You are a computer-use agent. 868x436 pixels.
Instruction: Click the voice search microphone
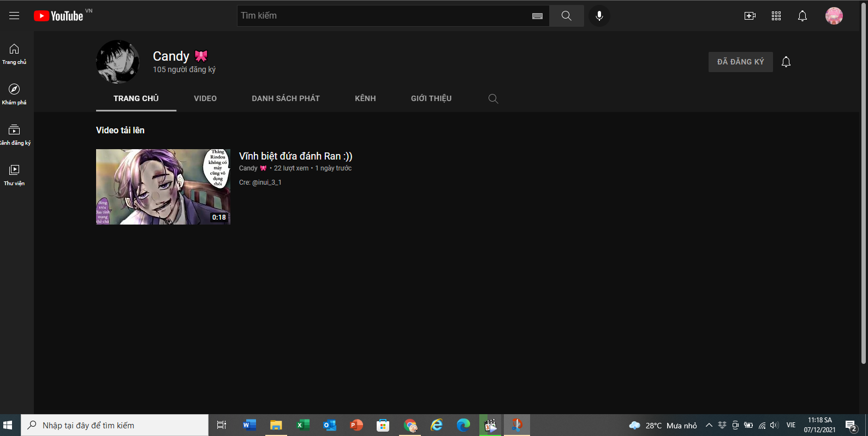click(x=599, y=16)
